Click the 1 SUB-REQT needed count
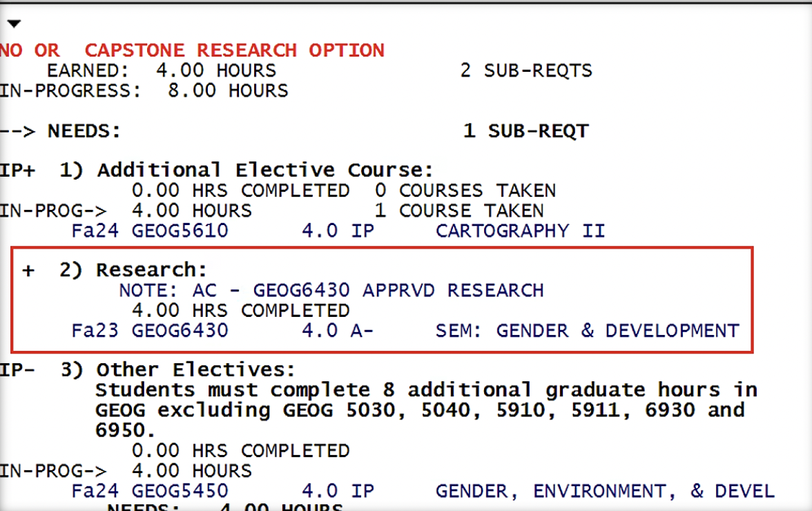 pyautogui.click(x=525, y=131)
